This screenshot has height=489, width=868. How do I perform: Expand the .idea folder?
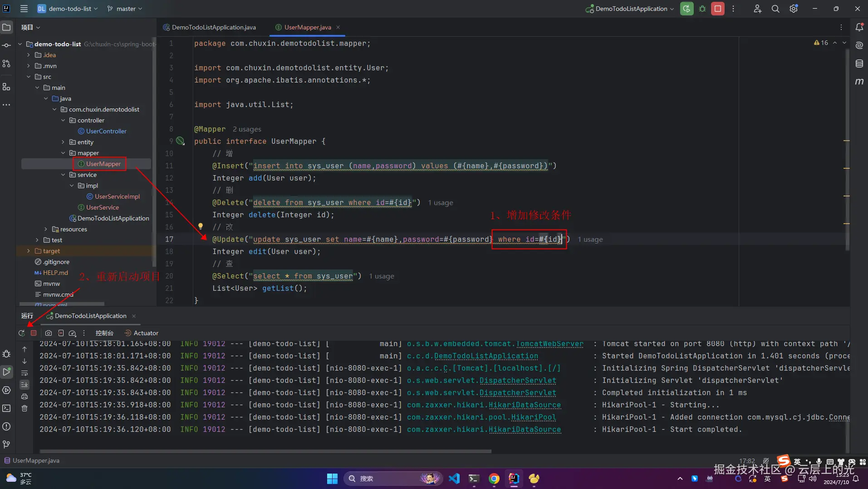click(29, 55)
